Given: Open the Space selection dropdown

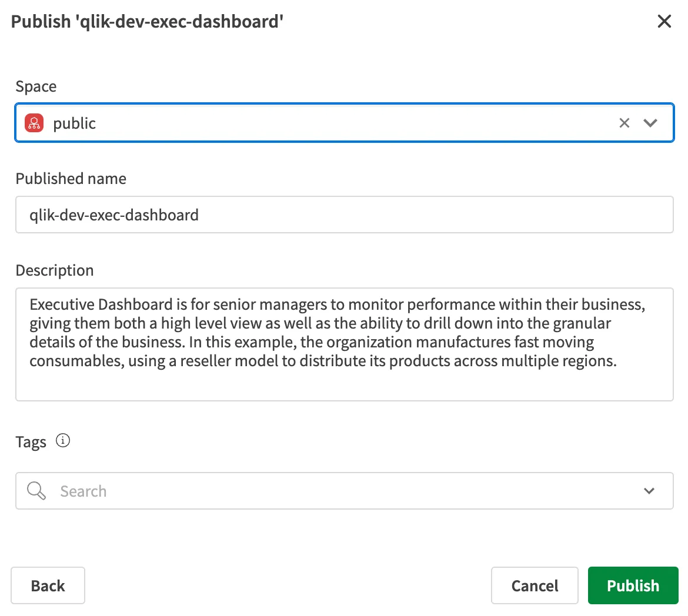Looking at the screenshot, I should (650, 123).
